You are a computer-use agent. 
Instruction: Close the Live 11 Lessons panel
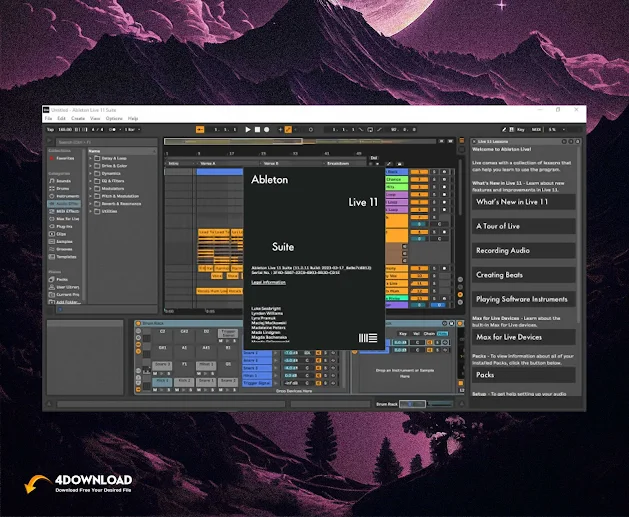pos(474,142)
